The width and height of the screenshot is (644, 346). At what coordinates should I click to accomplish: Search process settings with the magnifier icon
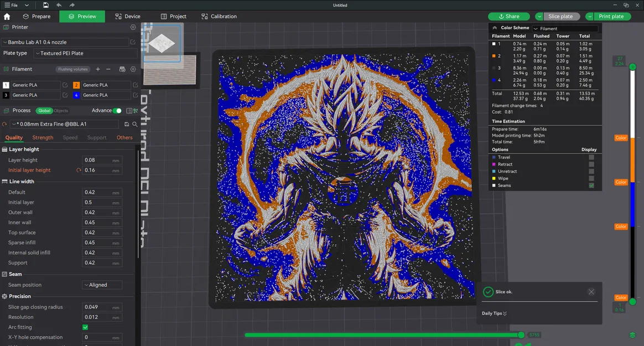(x=134, y=124)
